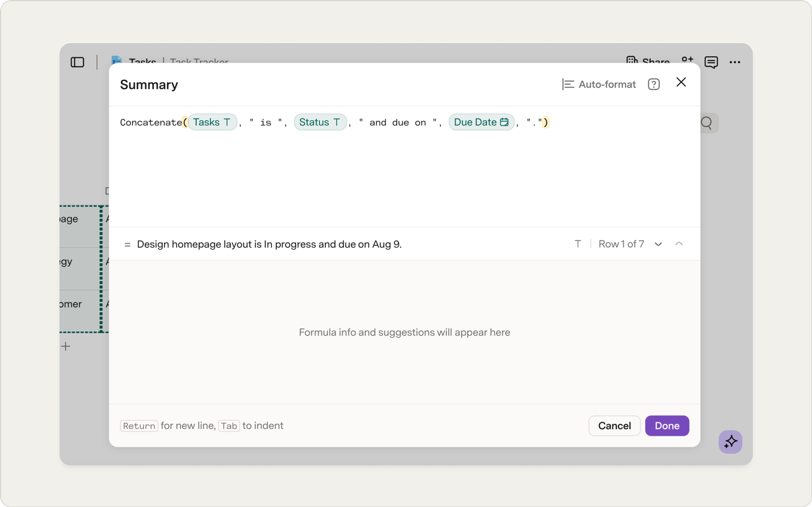812x507 pixels.
Task: Open the more options ellipsis menu
Action: pyautogui.click(x=734, y=62)
